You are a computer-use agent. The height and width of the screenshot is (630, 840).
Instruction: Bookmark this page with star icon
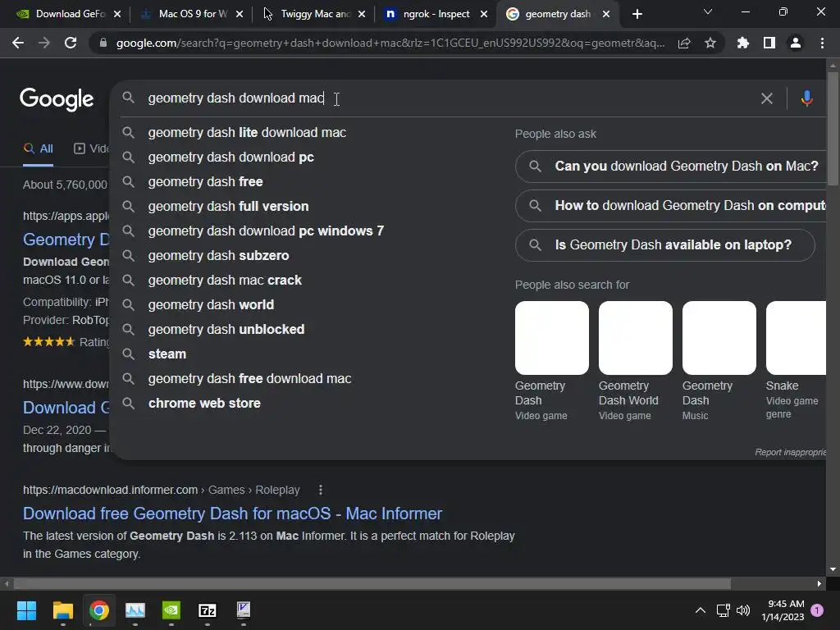point(710,43)
